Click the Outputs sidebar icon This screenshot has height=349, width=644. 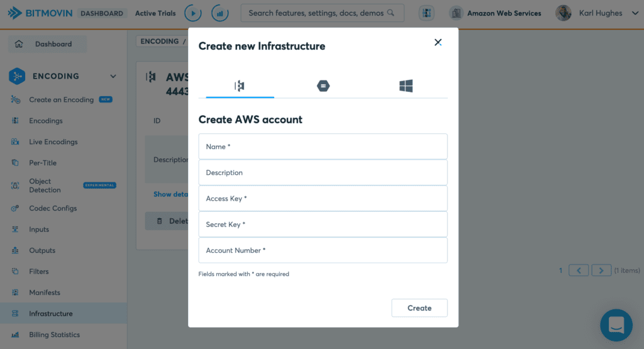15,250
